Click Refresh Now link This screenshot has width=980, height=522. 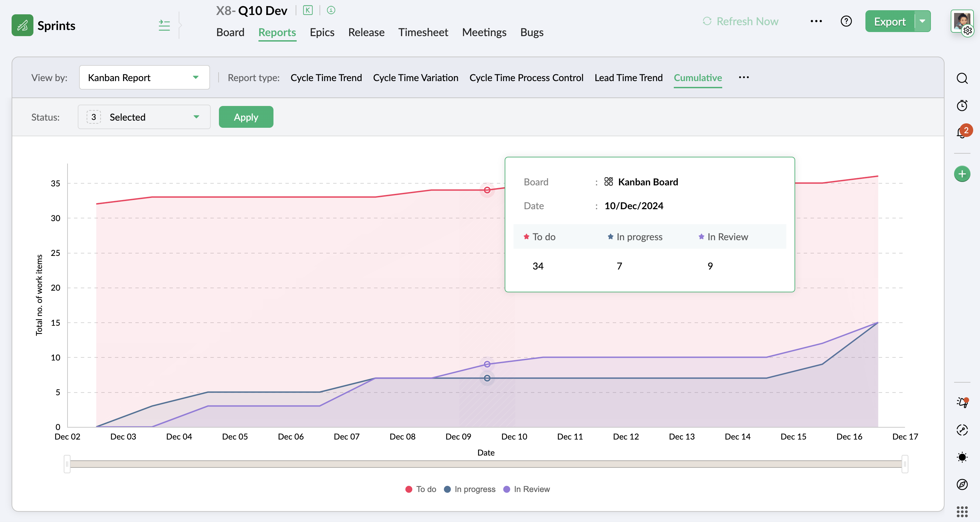click(x=740, y=21)
